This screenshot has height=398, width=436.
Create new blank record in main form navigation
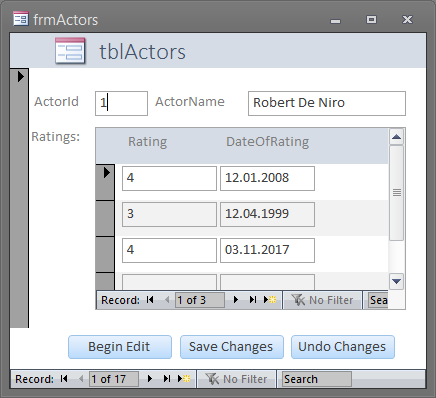[x=184, y=379]
